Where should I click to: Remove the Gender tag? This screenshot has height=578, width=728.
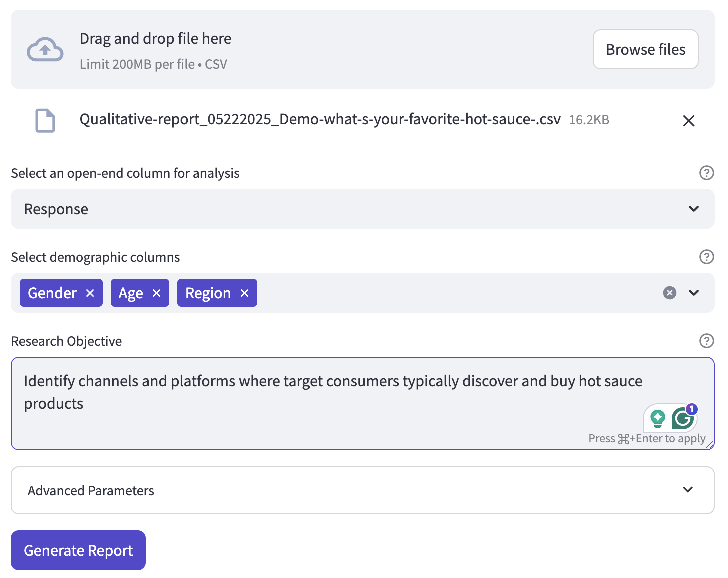[x=90, y=293]
